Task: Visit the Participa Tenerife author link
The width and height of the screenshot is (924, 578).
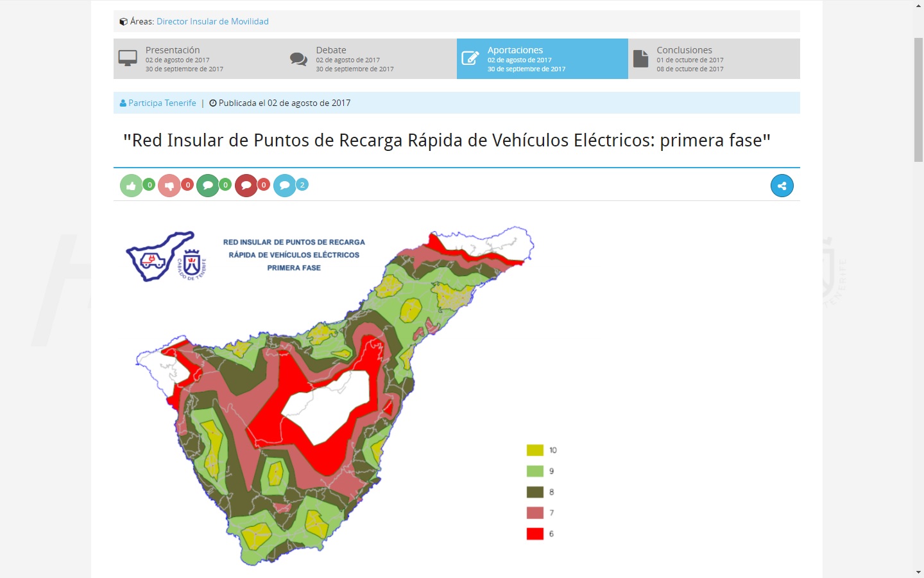Action: point(162,103)
